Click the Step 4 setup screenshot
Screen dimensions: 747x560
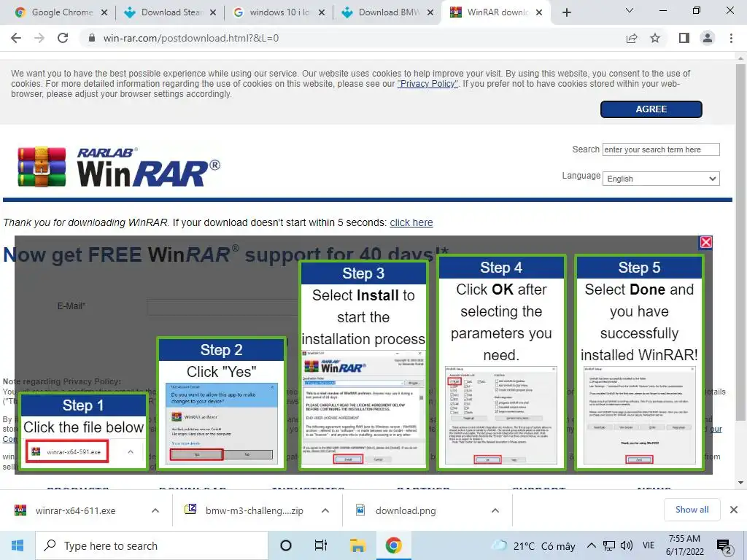tap(500, 415)
